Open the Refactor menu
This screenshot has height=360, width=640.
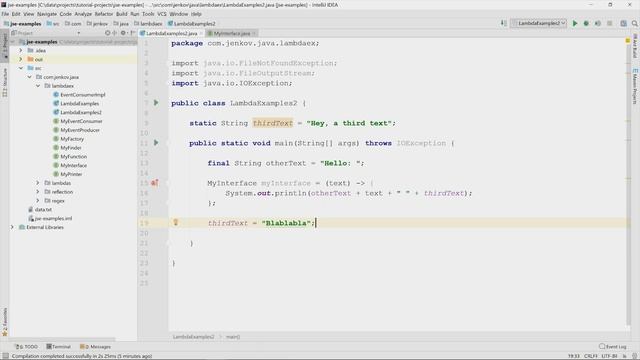point(104,14)
